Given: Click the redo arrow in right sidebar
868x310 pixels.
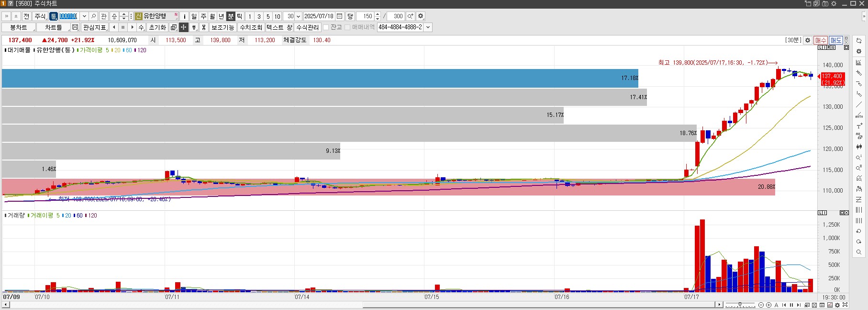Looking at the screenshot, I should pos(859,241).
